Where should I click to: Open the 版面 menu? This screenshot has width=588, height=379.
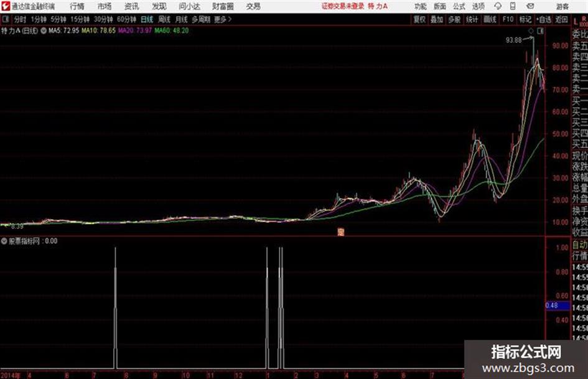[x=440, y=6]
